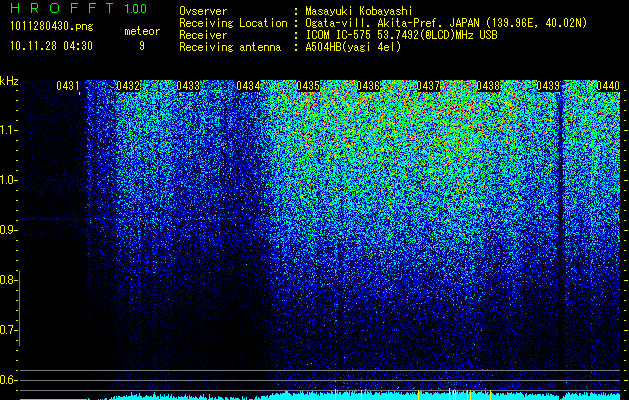This screenshot has height=400, width=629.
Task: Click the 0438 time marker
Action: click(488, 86)
